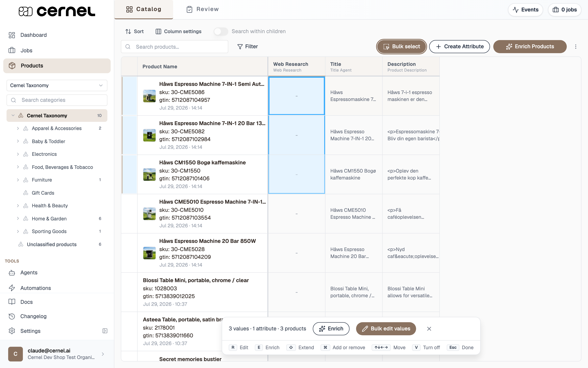This screenshot has width=588, height=368.
Task: Expand Food, Beverages & Tobacco category
Action: point(18,167)
